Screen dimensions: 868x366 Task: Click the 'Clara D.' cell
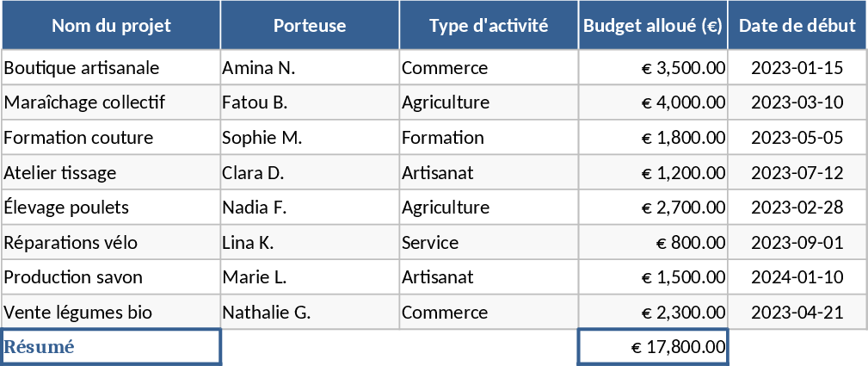310,173
